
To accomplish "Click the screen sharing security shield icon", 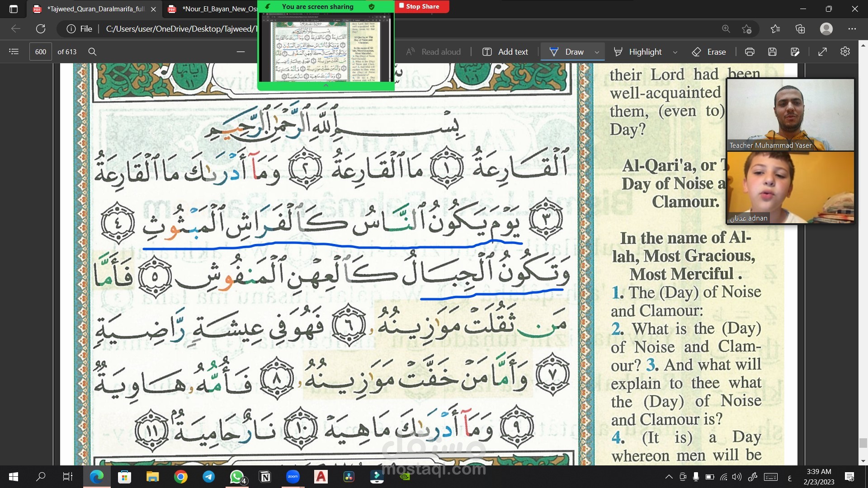I will [x=372, y=7].
